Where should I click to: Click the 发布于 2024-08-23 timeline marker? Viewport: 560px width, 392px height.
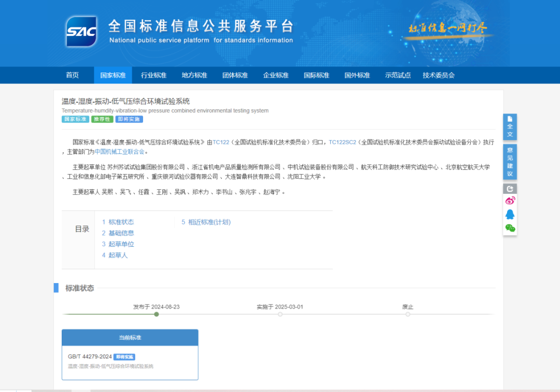click(x=157, y=314)
